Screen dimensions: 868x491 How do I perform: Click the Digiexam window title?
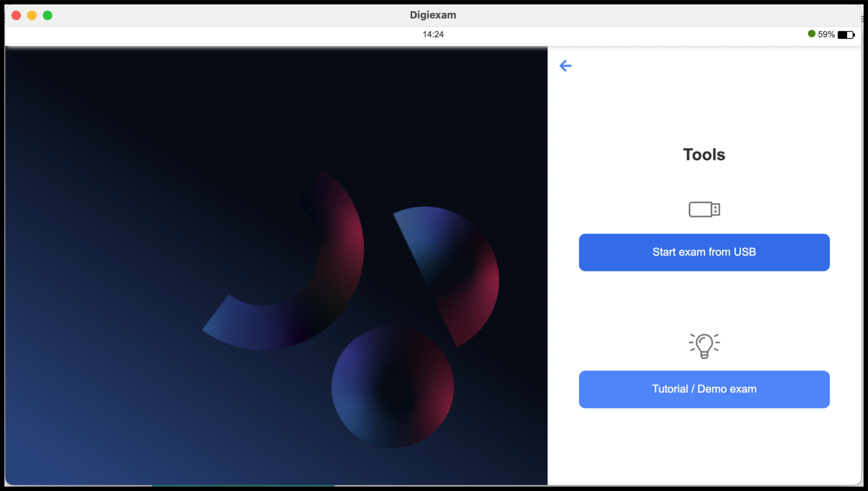pos(433,15)
